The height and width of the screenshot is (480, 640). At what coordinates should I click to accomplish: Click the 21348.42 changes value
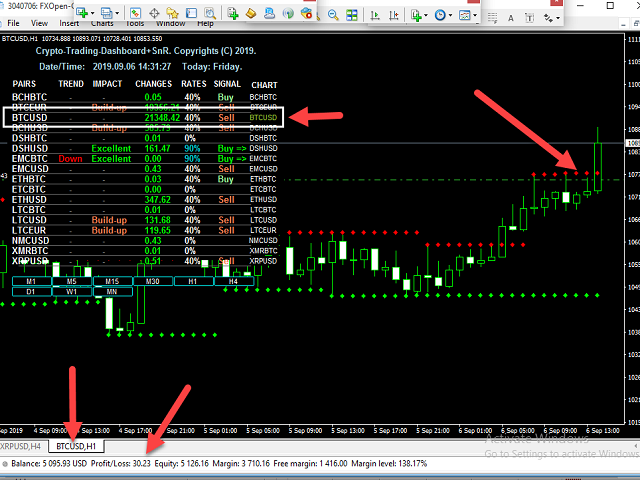pyautogui.click(x=162, y=118)
